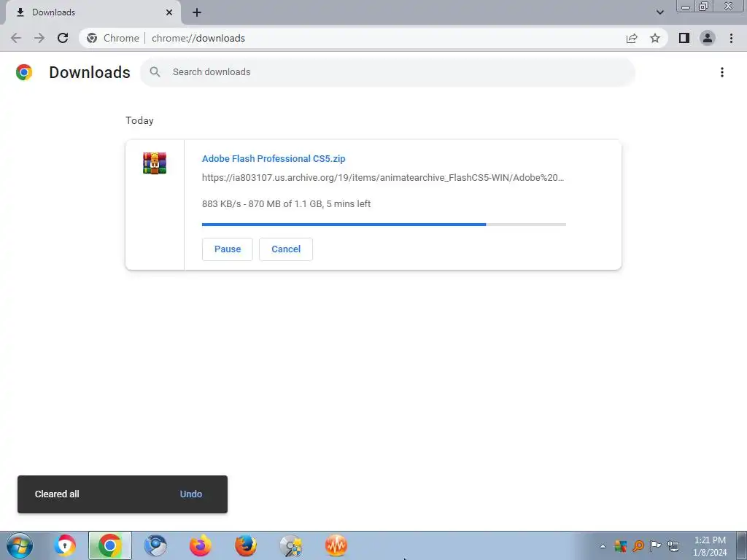Screen dimensions: 747x560
Task: Open Action Center flag icon
Action: (x=656, y=545)
